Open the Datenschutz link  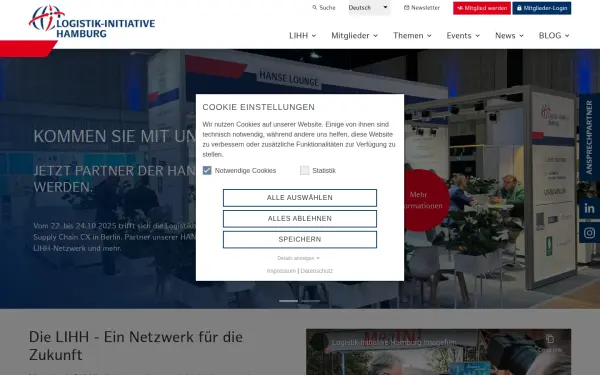coord(316,271)
